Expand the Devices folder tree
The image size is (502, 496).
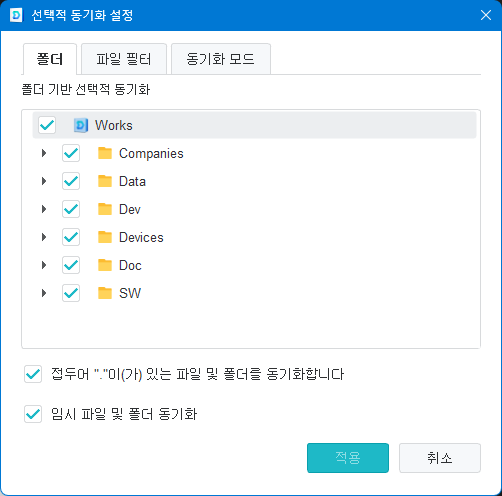(44, 237)
